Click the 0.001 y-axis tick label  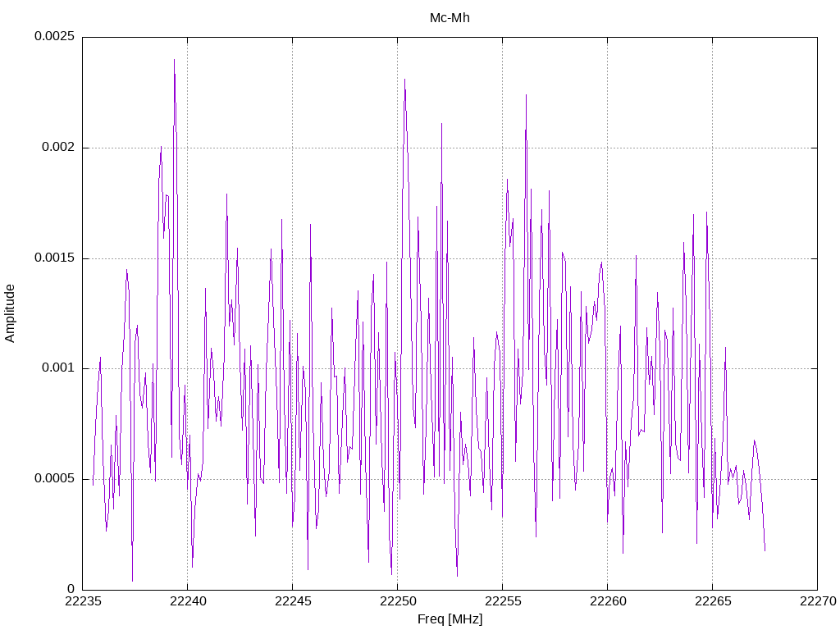58,368
